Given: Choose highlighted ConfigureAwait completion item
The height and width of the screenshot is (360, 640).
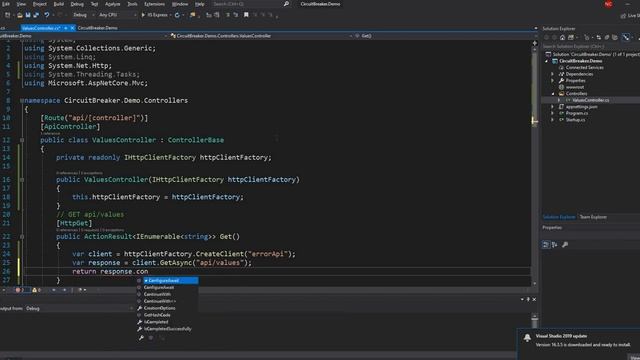Looking at the screenshot, I should coord(171,281).
